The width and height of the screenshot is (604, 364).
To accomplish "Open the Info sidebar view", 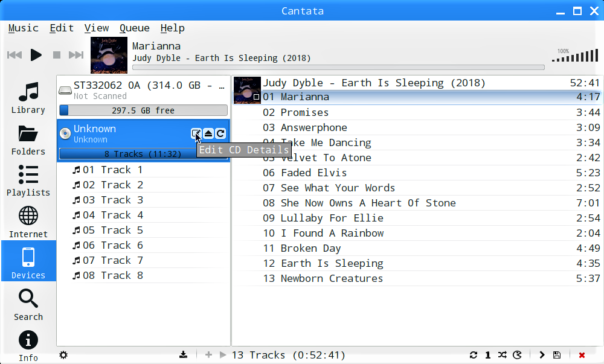I will (x=28, y=346).
